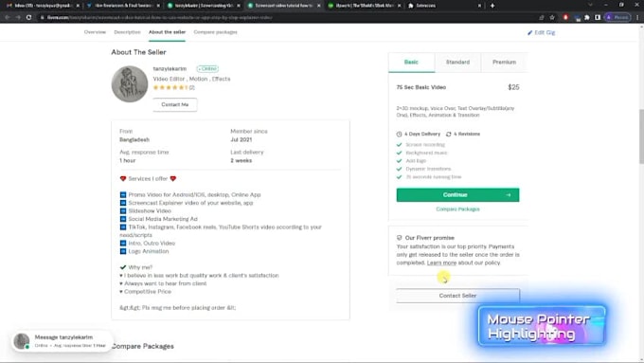The height and width of the screenshot is (363, 644).
Task: Open the Message tanzylekarim chat widget
Action: (x=62, y=341)
